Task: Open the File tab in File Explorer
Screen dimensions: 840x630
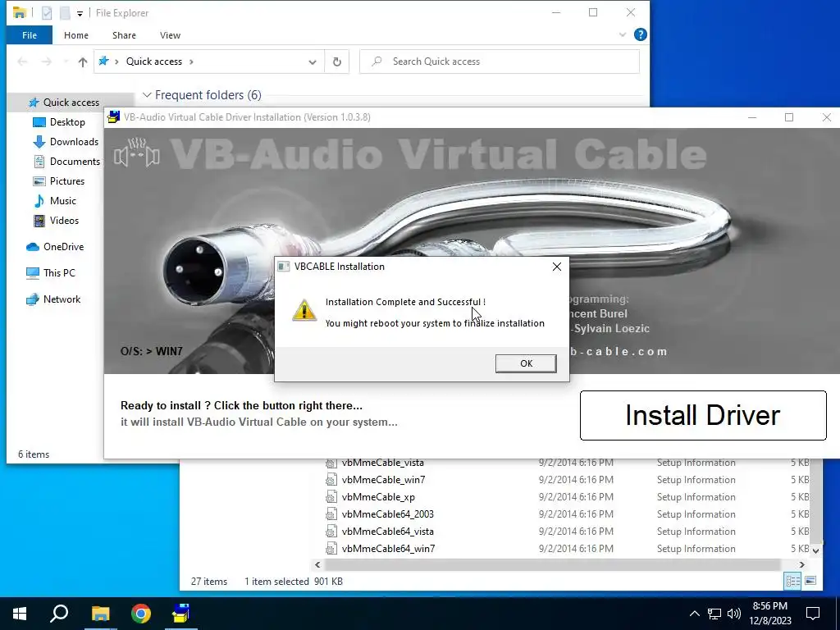Action: pos(30,35)
